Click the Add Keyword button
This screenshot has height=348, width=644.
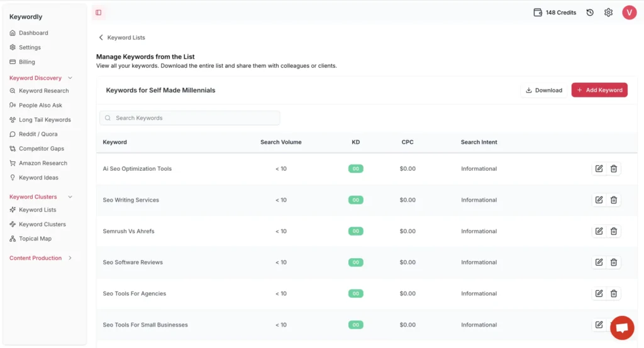click(599, 90)
